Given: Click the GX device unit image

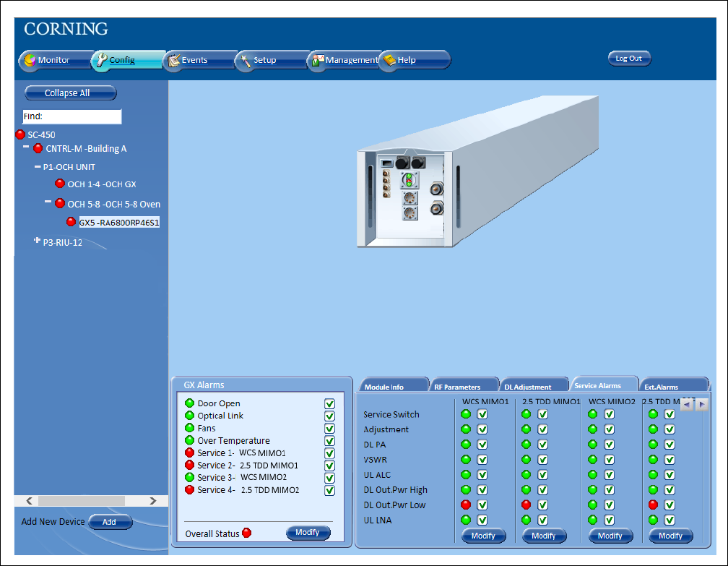Looking at the screenshot, I should click(477, 171).
